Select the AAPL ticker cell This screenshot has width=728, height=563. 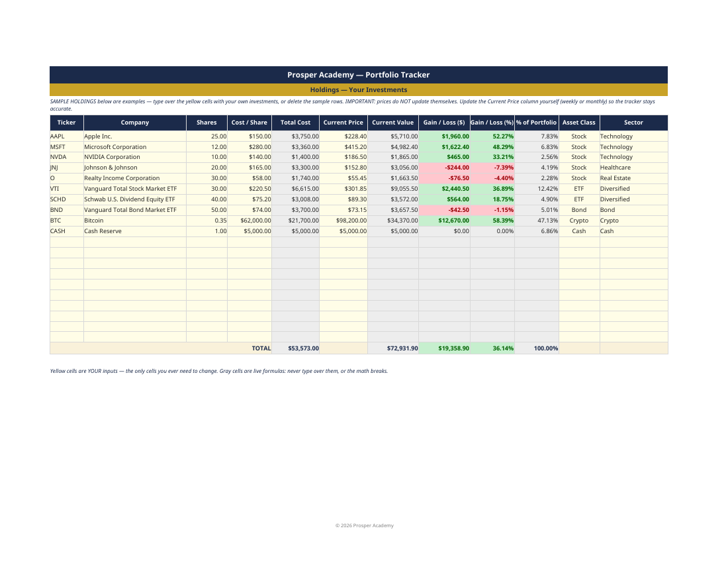point(66,136)
